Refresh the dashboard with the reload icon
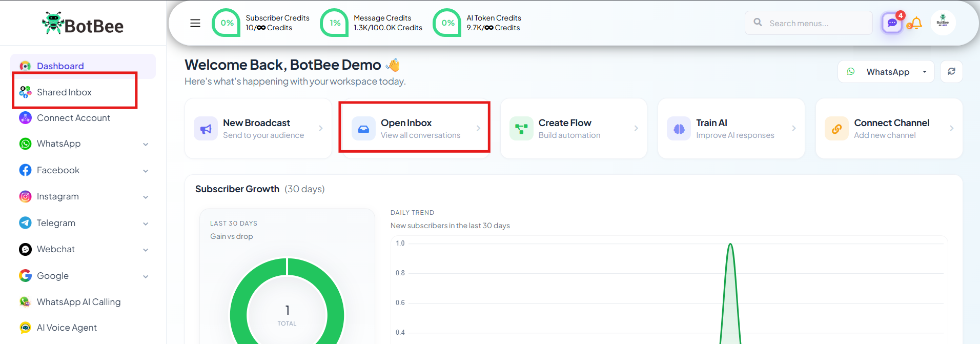980x344 pixels. click(951, 71)
